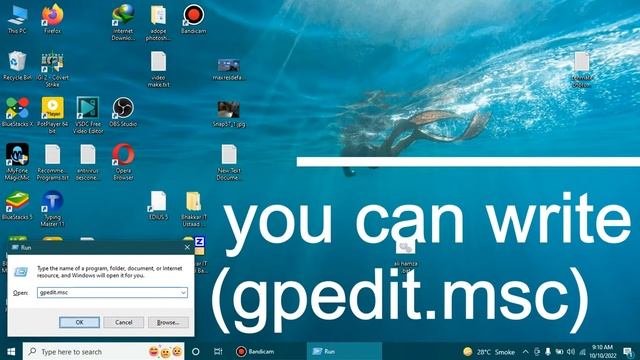640x360 pixels.
Task: Open New Text Document file
Action: [x=229, y=162]
